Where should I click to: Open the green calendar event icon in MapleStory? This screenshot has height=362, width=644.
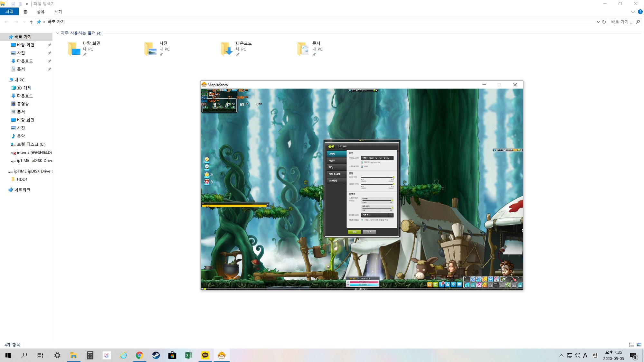point(436,284)
